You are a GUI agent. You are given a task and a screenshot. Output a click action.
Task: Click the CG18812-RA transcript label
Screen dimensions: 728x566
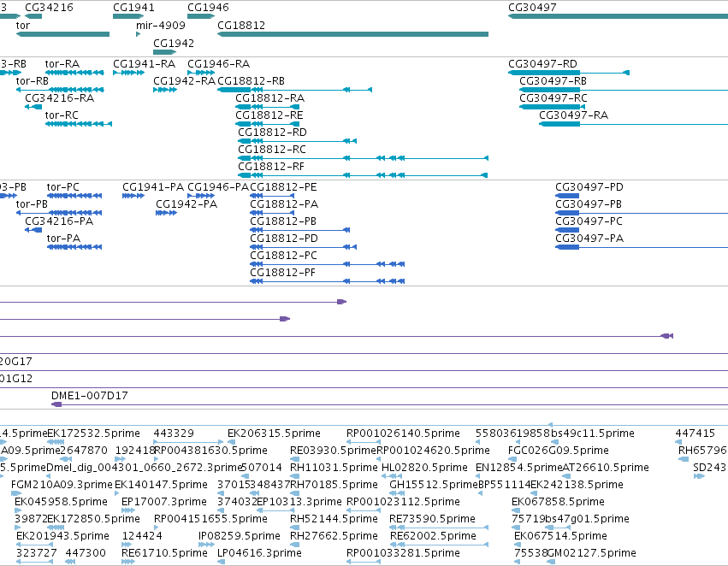(x=269, y=98)
